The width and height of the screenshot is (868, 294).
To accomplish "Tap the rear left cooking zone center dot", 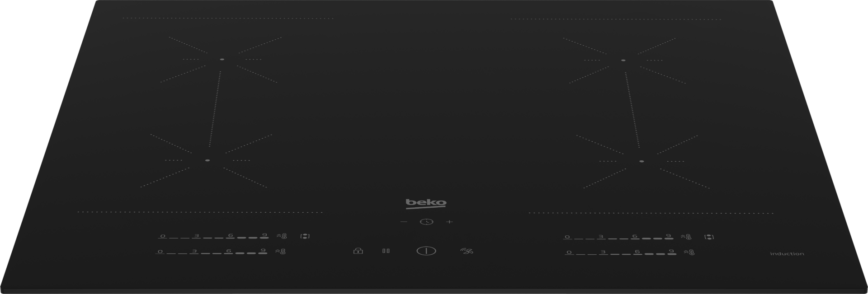I will [222, 59].
